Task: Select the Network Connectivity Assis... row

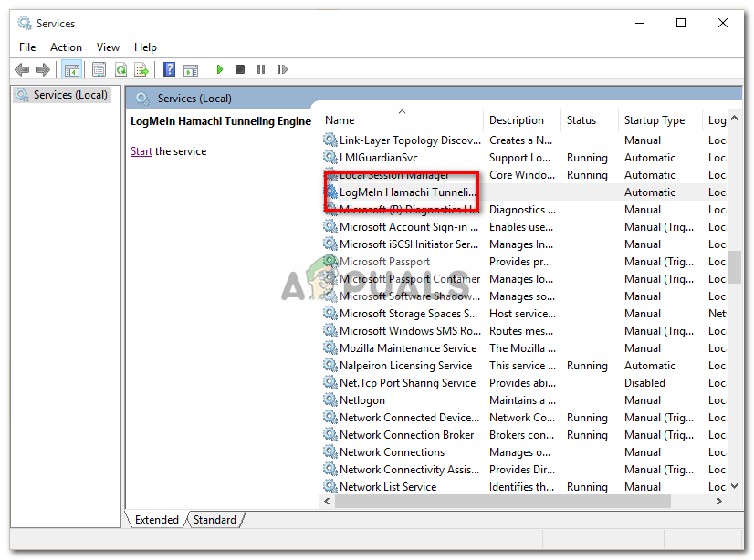Action: (524, 469)
